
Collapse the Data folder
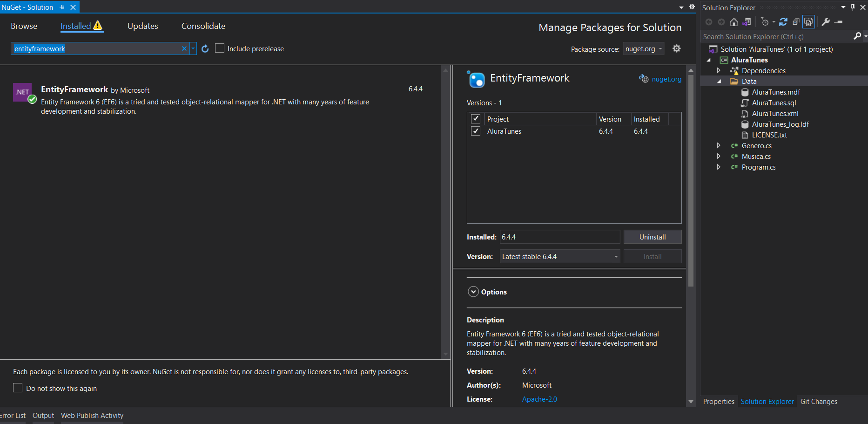719,82
